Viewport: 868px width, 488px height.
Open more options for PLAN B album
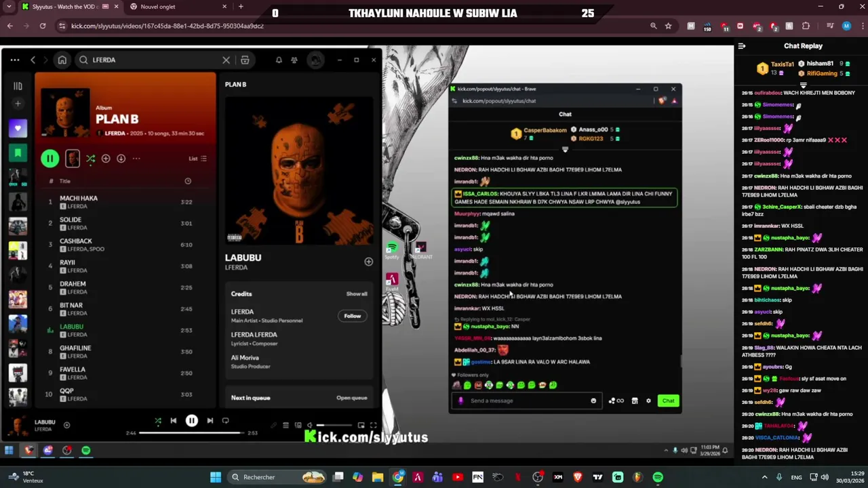(x=136, y=159)
